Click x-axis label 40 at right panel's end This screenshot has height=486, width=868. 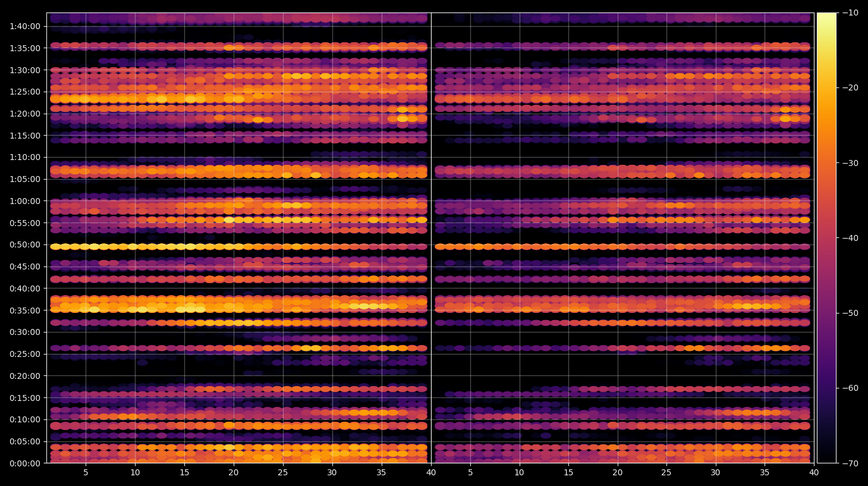coord(814,473)
